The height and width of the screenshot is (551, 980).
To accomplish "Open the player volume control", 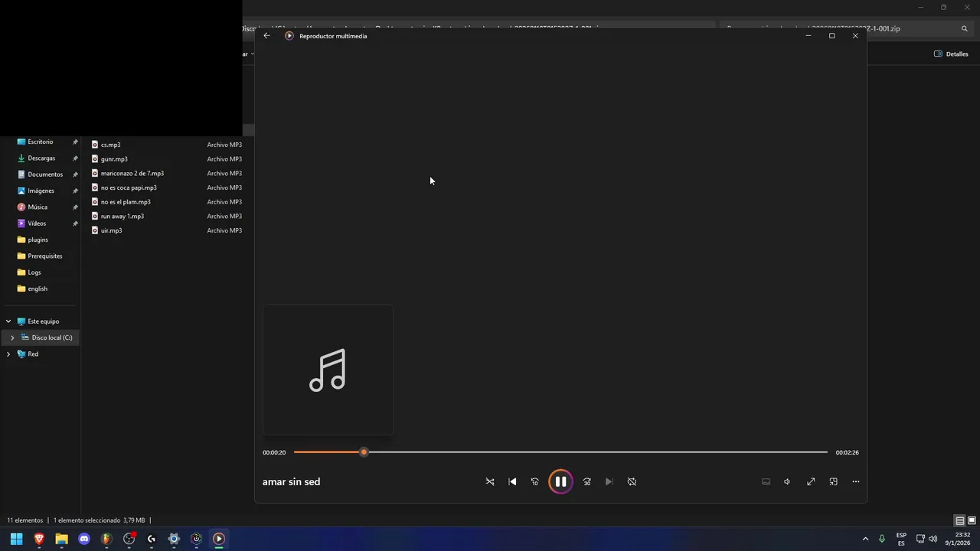I will 787,481.
